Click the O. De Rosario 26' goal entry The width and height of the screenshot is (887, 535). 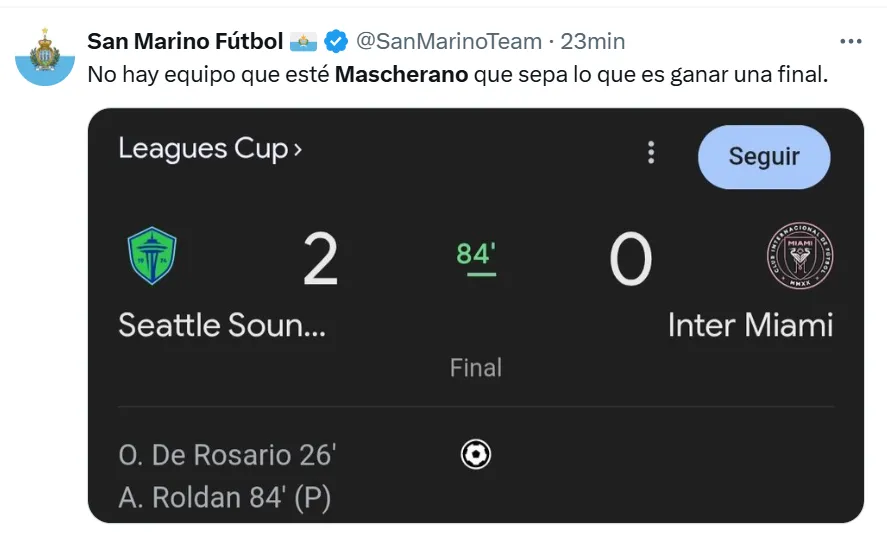pos(227,456)
